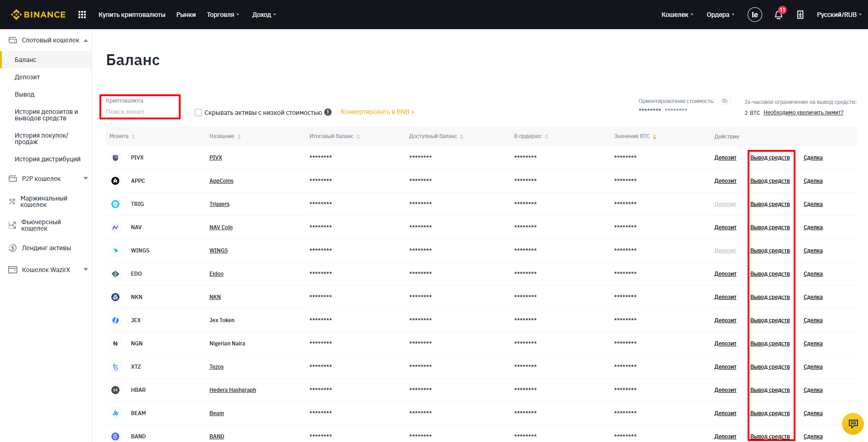Click Вывод средств for BEAM row
Image resolution: width=868 pixels, height=442 pixels.
[x=770, y=413]
